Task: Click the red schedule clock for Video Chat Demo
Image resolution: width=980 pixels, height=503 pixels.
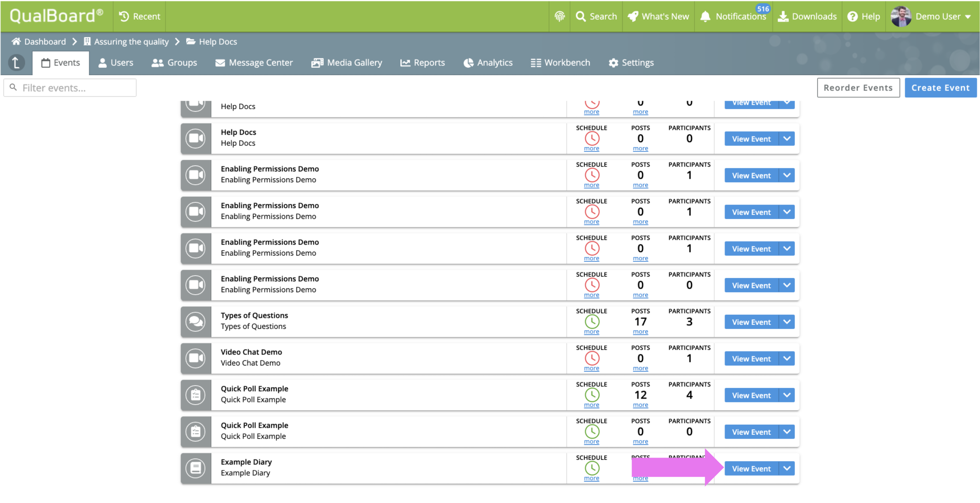Action: point(592,358)
